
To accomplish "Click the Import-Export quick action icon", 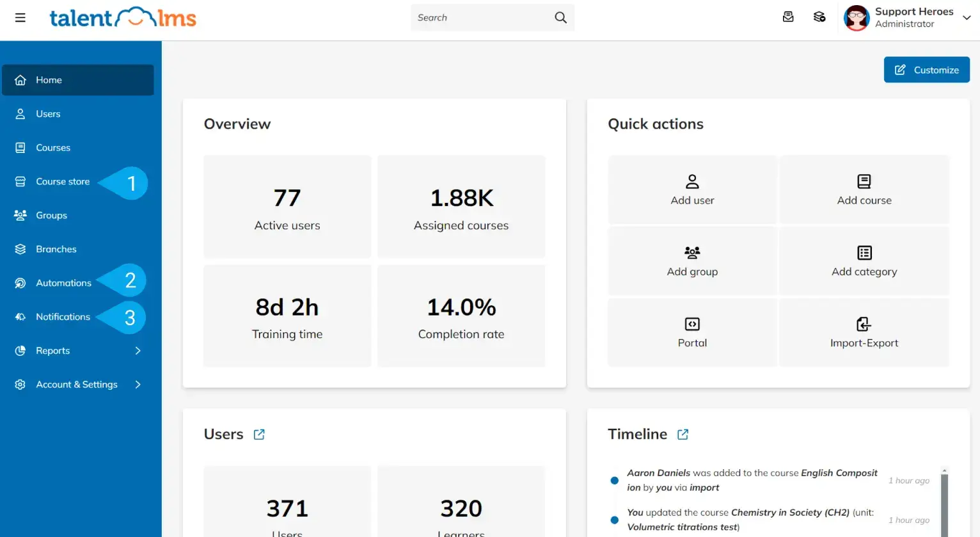I will point(864,325).
